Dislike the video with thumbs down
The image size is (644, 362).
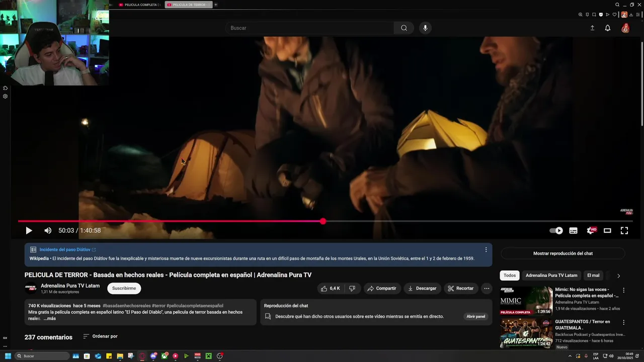[x=352, y=289]
